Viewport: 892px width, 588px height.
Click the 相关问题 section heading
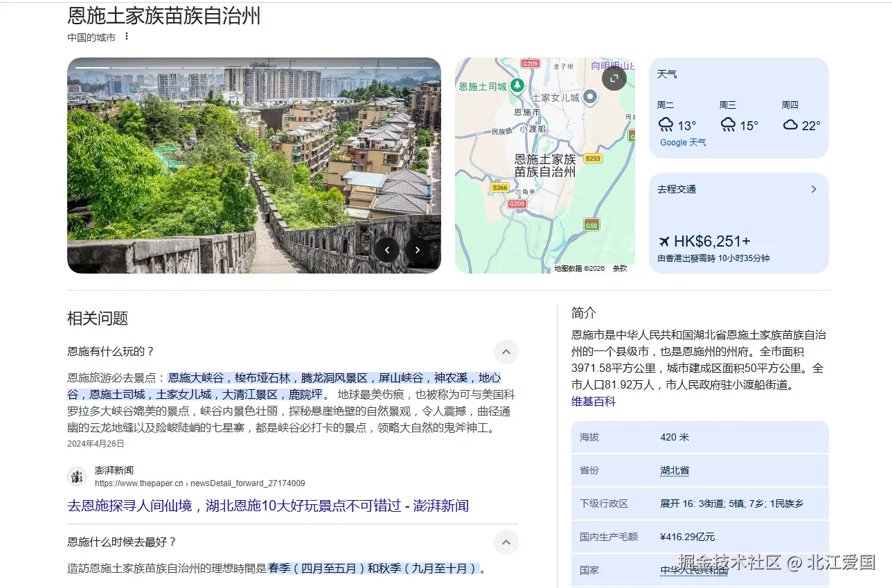(98, 319)
